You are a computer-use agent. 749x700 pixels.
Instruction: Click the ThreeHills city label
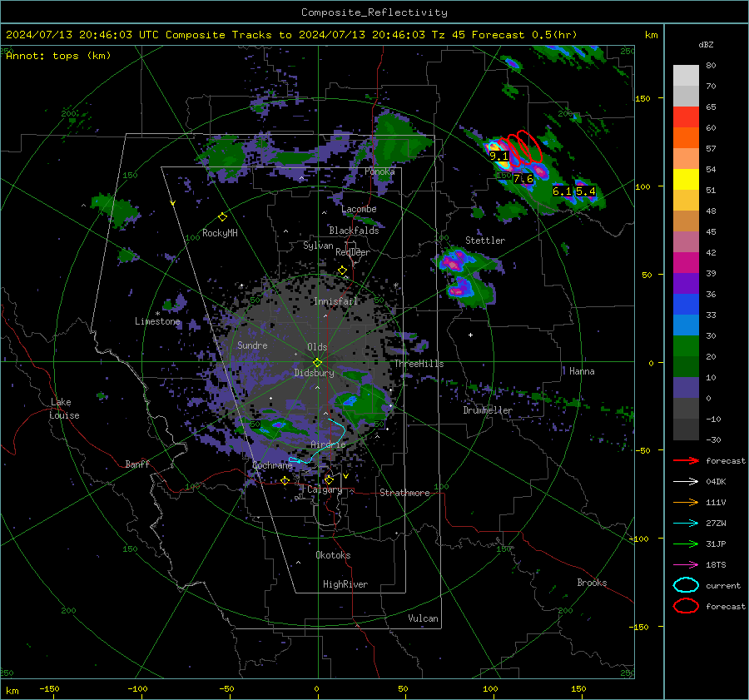[x=419, y=364]
